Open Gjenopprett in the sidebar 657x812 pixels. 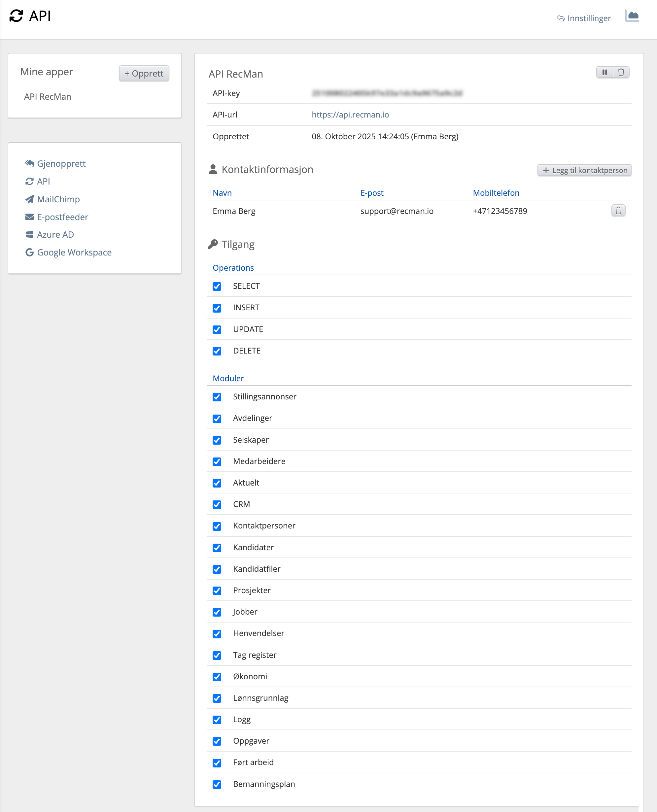click(x=61, y=163)
